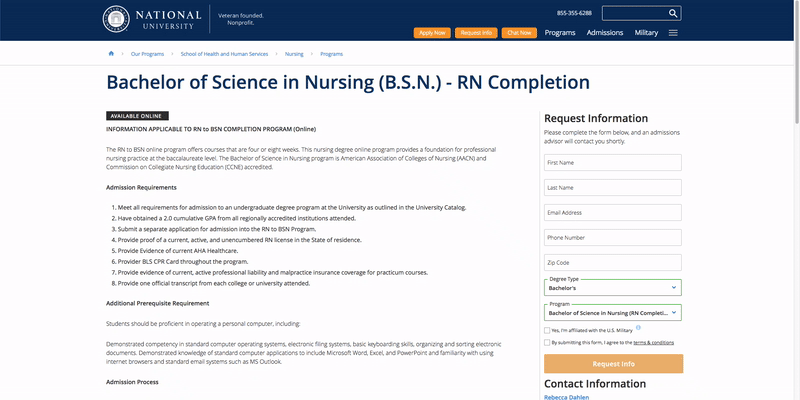Open the Program dropdown

pos(613,313)
